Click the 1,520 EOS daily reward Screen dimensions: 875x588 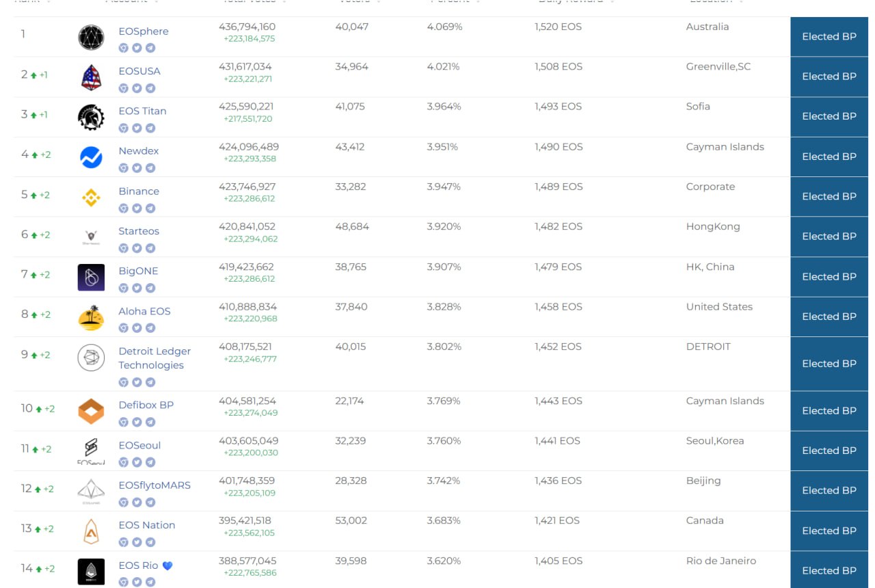tap(558, 27)
